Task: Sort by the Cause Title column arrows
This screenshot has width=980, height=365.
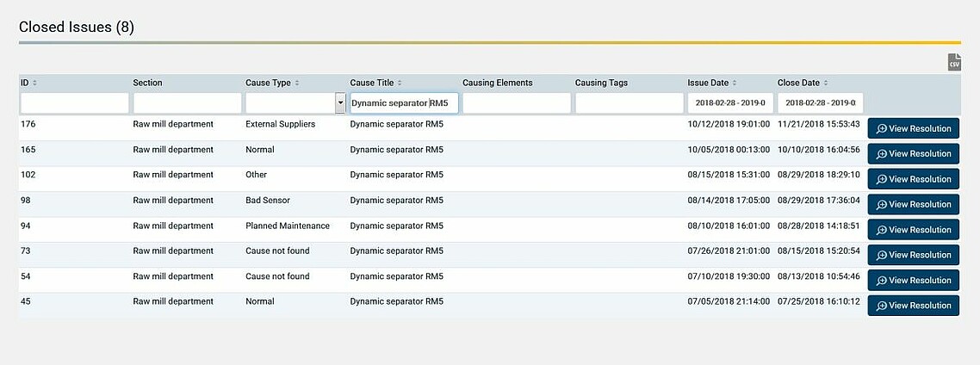Action: point(400,84)
